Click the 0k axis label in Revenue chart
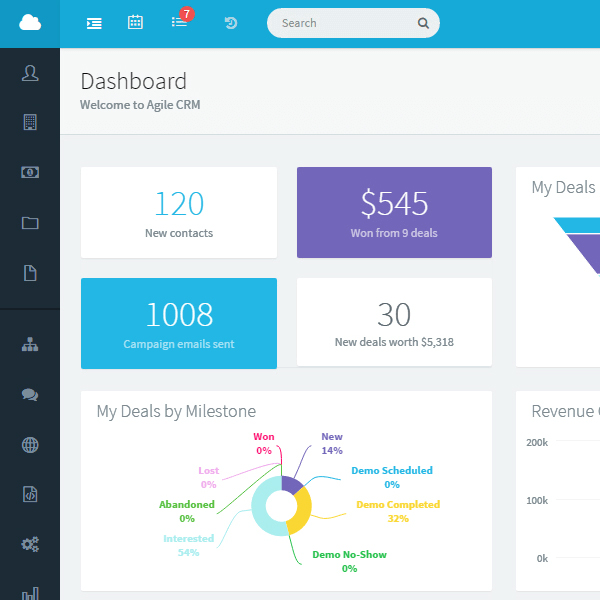 542,559
